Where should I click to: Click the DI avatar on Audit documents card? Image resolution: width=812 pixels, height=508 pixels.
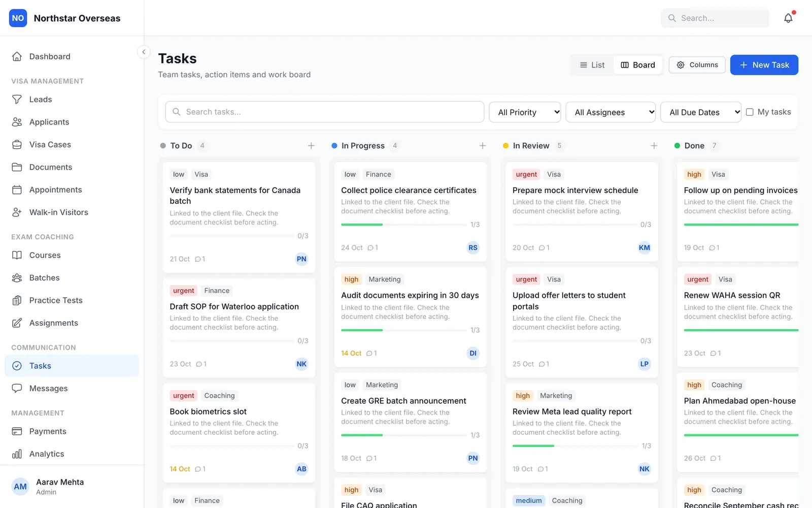coord(473,353)
